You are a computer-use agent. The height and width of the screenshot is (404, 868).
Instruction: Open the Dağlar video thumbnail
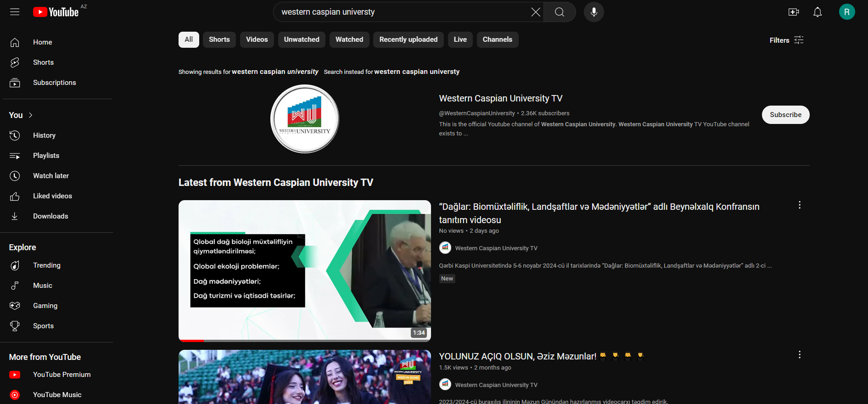click(305, 271)
